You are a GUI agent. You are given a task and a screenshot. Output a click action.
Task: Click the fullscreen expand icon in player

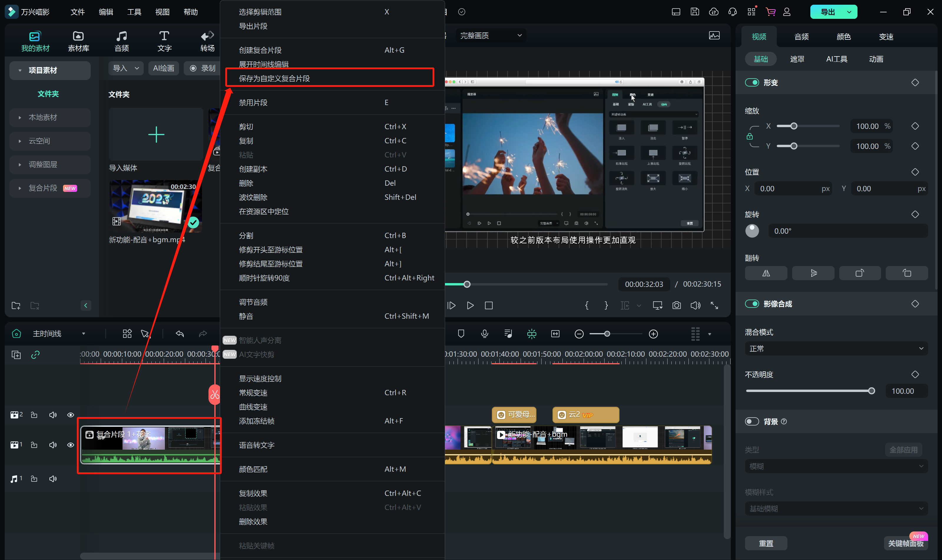714,305
